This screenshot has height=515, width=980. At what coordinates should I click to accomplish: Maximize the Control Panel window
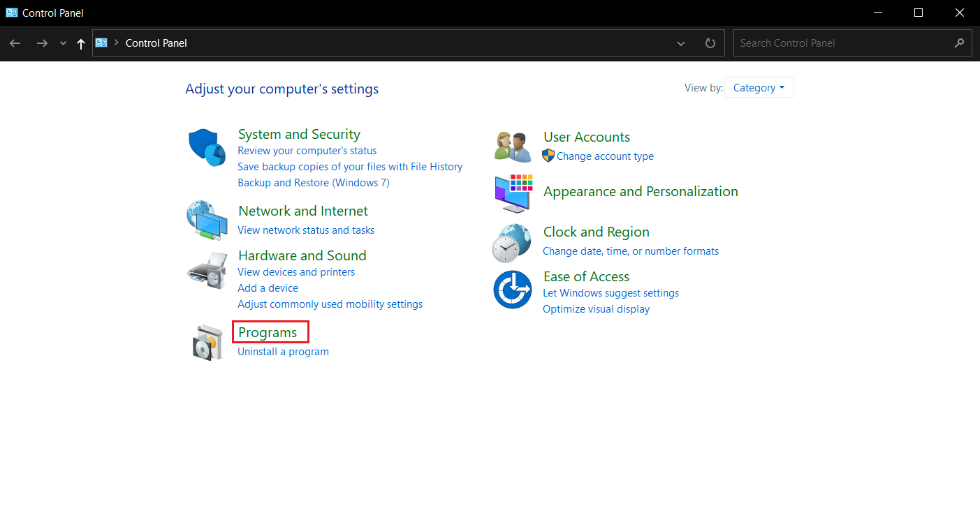tap(919, 13)
